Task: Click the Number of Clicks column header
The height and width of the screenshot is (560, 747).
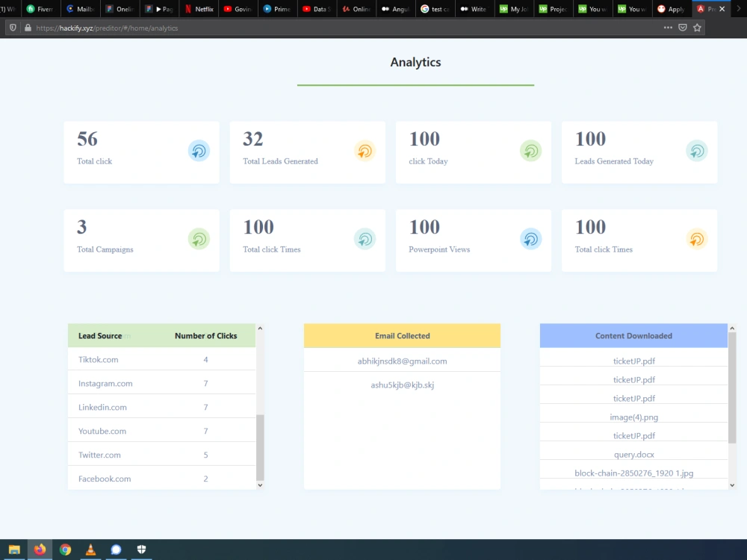Action: (x=206, y=336)
